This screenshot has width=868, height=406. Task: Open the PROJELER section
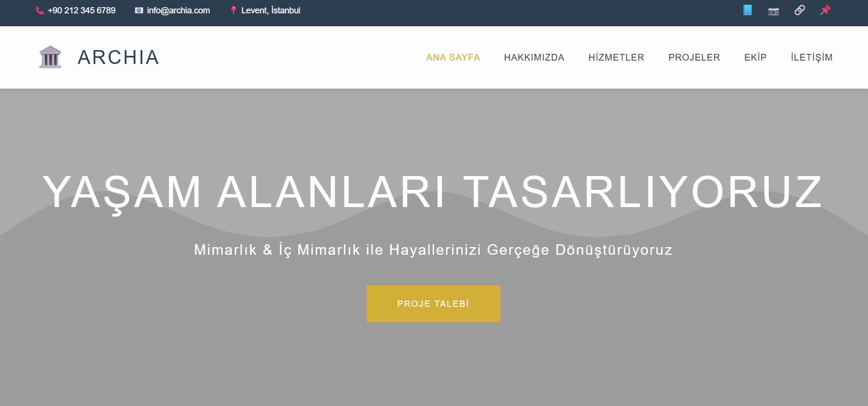pyautogui.click(x=694, y=57)
